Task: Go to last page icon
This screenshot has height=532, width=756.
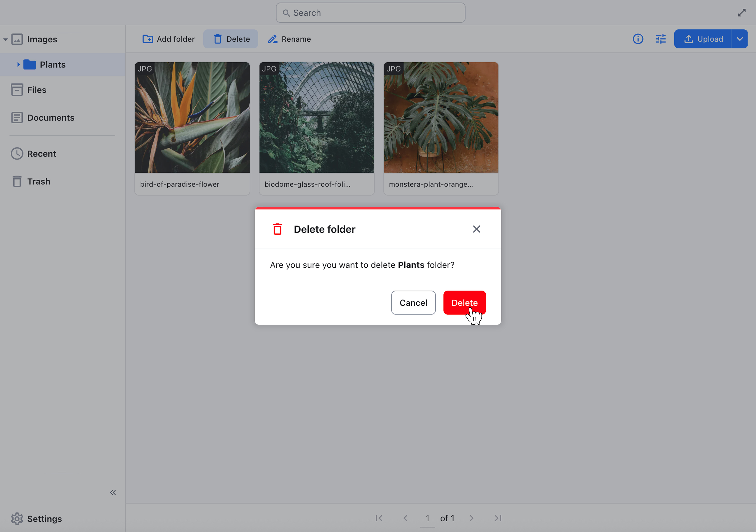Action: [498, 518]
